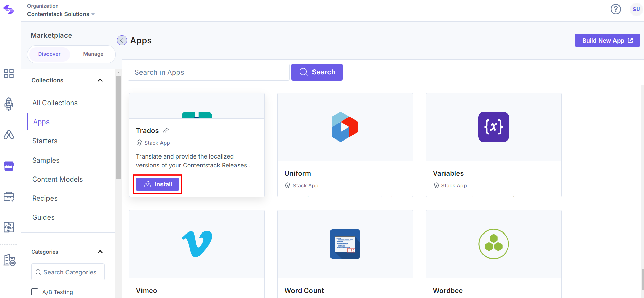Click the Wordbee app logo
644x298 pixels.
click(494, 244)
